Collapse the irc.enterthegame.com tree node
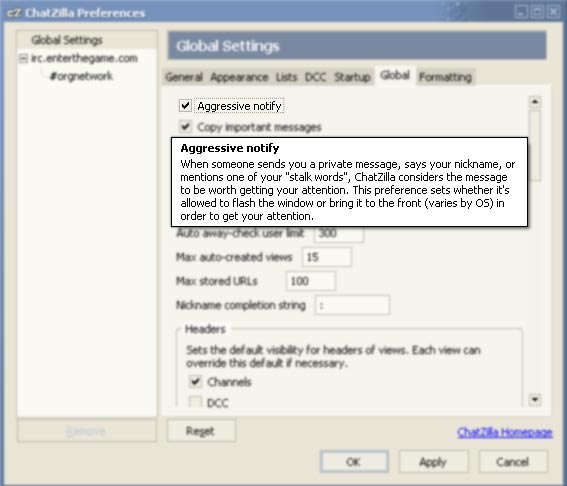Screen dimensions: 567x486 click(24, 58)
